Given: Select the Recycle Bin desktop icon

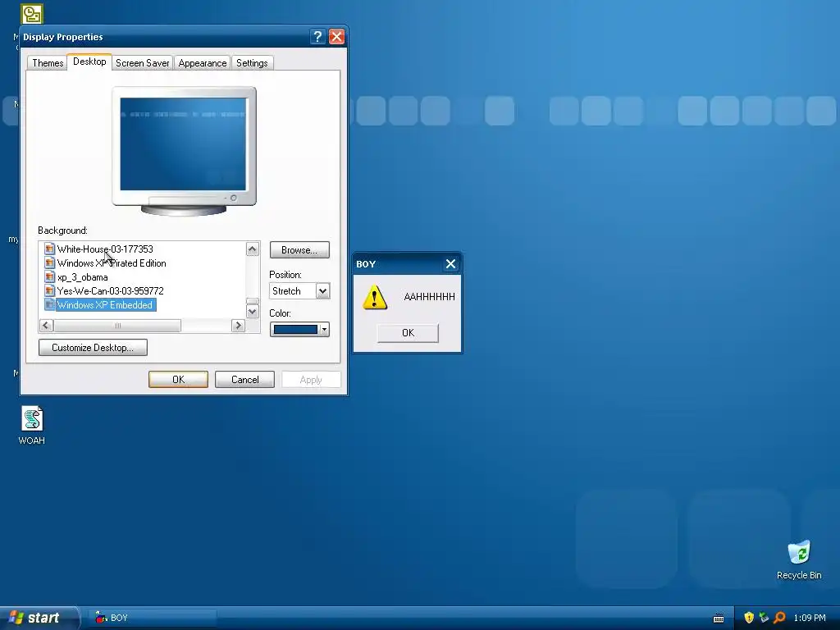Looking at the screenshot, I should (x=799, y=559).
